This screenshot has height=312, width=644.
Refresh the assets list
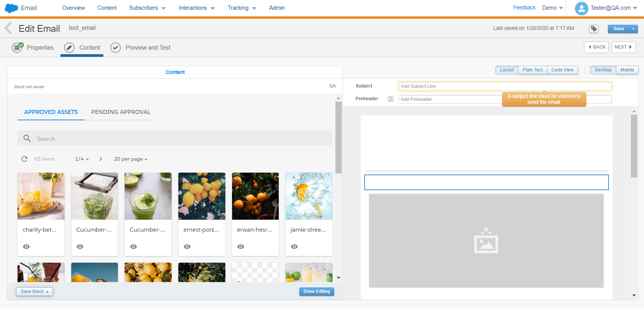(x=24, y=159)
